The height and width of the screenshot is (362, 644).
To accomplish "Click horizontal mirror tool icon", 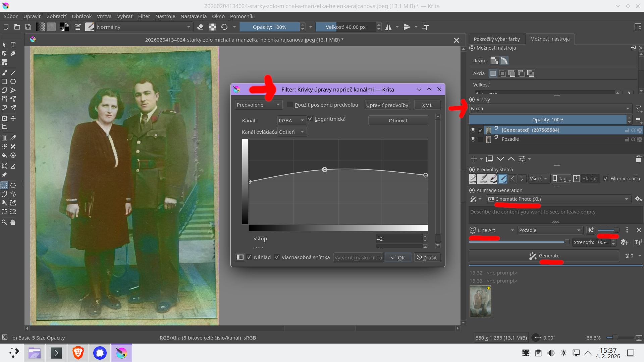I will 388,27.
